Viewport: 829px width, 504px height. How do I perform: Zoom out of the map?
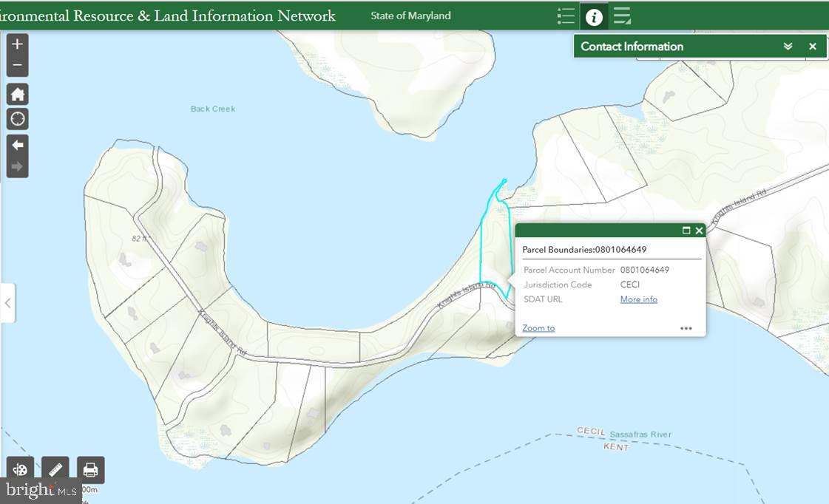pos(18,65)
